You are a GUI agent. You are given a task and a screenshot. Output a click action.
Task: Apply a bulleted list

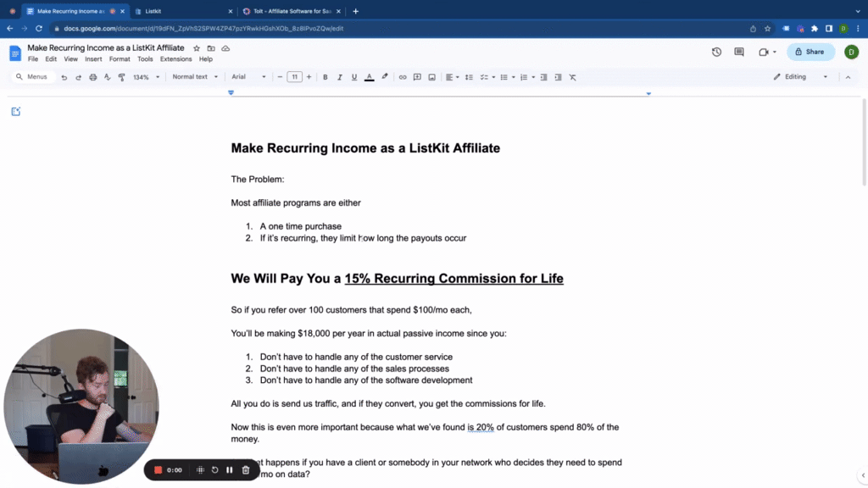tap(504, 77)
